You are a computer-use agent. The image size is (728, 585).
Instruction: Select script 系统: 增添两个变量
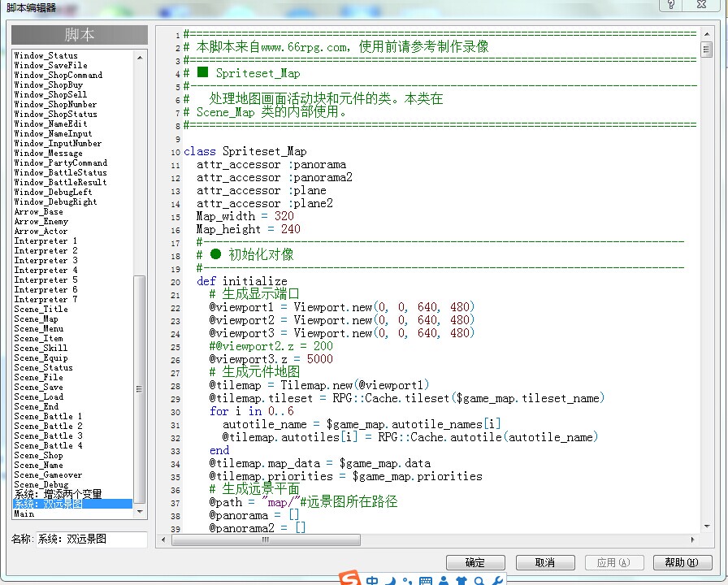[72, 494]
